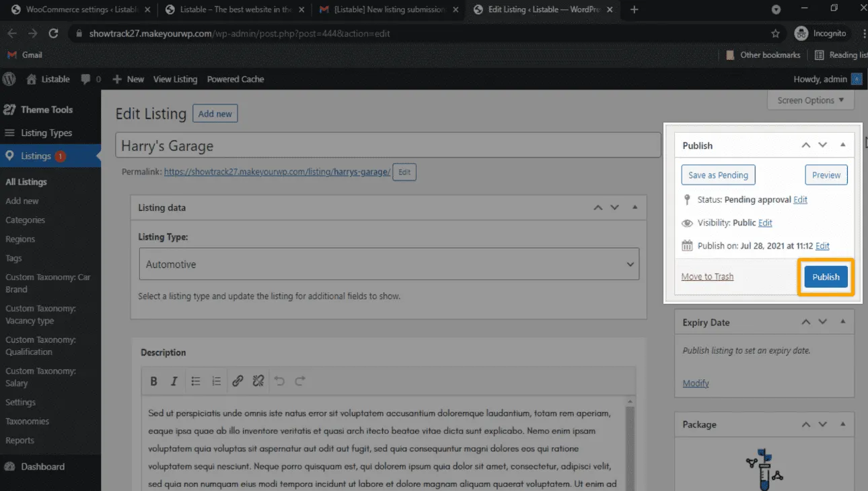
Task: Click the listing title input field
Action: click(x=388, y=145)
